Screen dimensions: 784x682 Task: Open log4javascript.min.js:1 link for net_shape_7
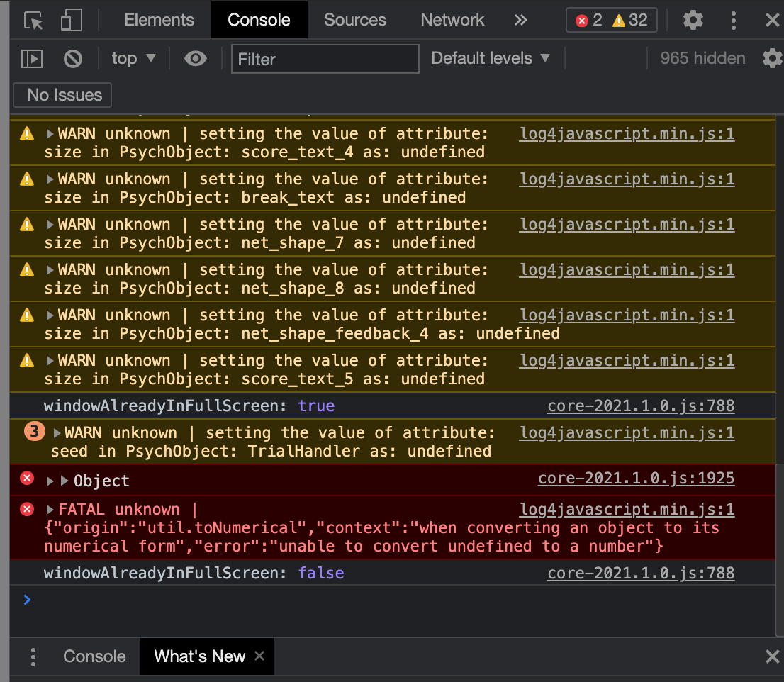[x=627, y=225]
